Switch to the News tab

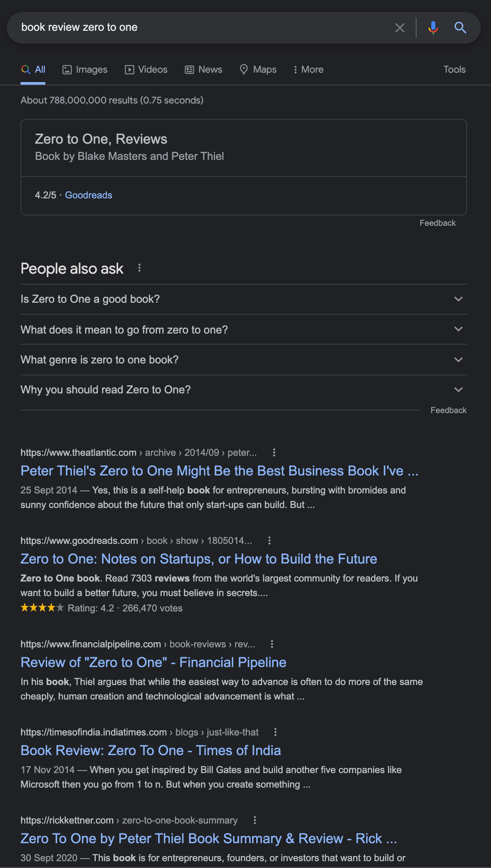[204, 70]
